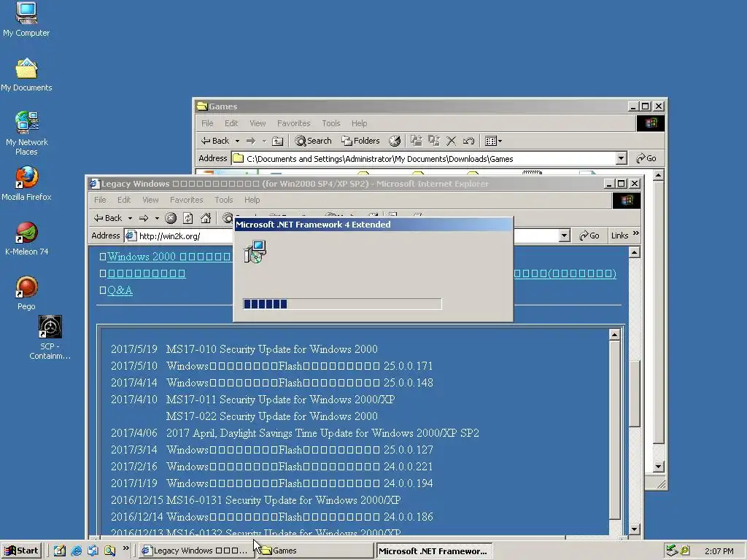Open File menu in Internet Explorer
The image size is (747, 560).
tap(100, 200)
